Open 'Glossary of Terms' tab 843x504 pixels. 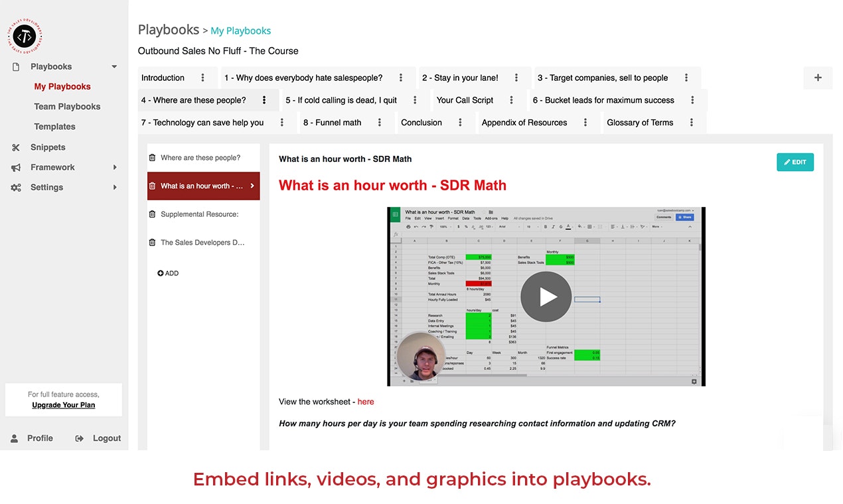pos(640,123)
